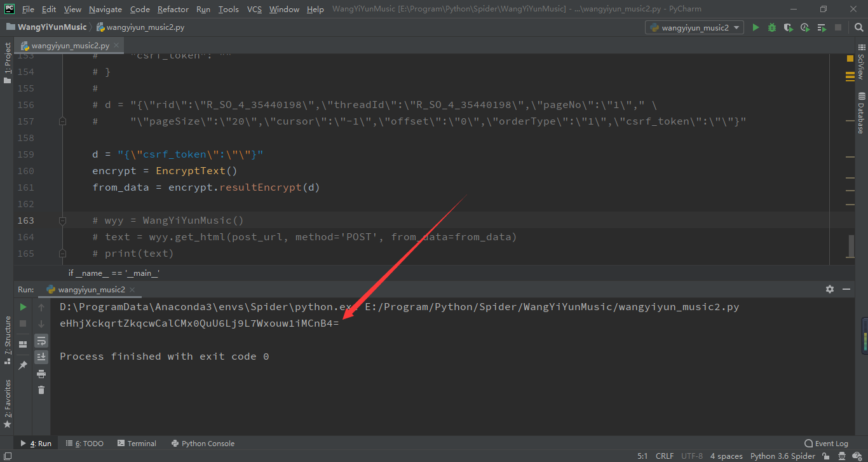The height and width of the screenshot is (462, 868).
Task: Expand the 1: Project side panel
Action: 7,62
